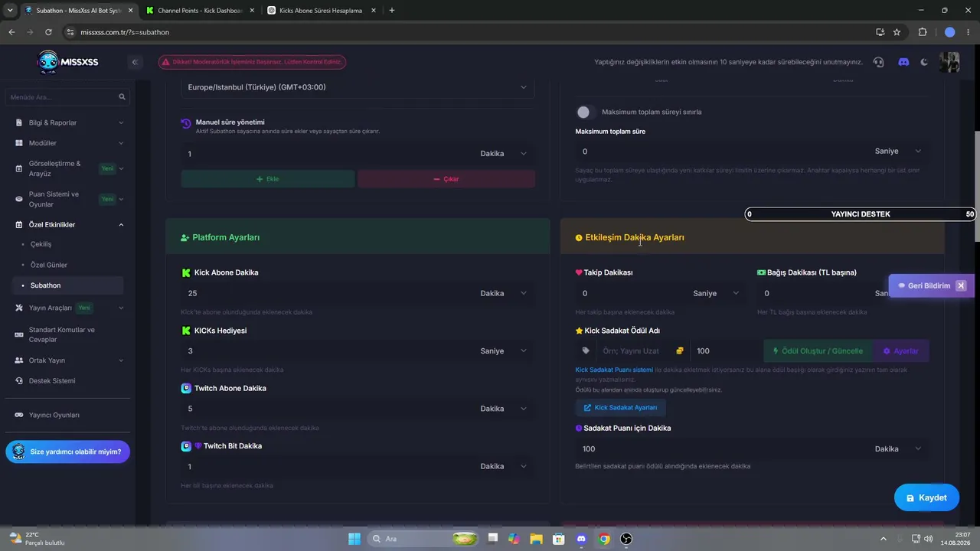Open Twitch Bit Dakika unit dropdown
The width and height of the screenshot is (980, 551).
pyautogui.click(x=504, y=466)
